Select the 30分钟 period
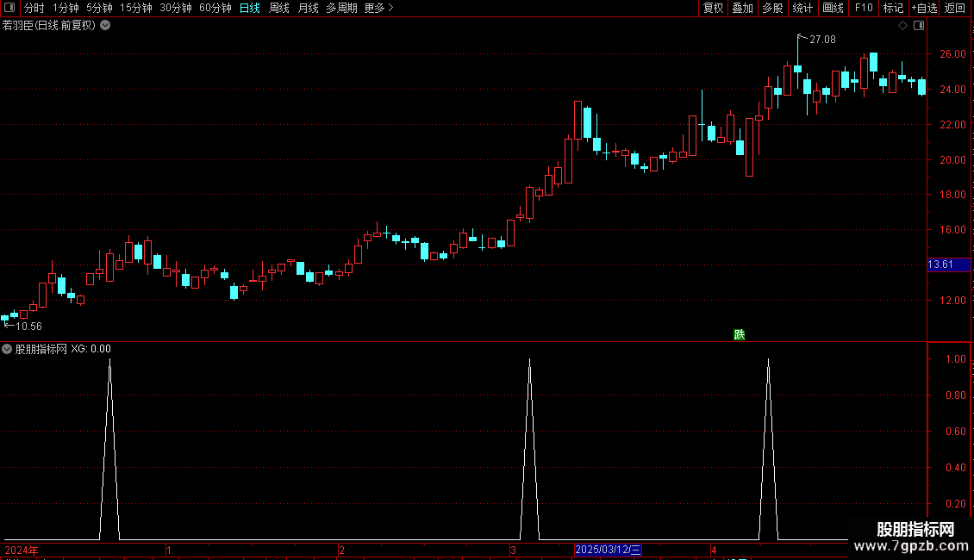The width and height of the screenshot is (974, 560). tap(176, 8)
